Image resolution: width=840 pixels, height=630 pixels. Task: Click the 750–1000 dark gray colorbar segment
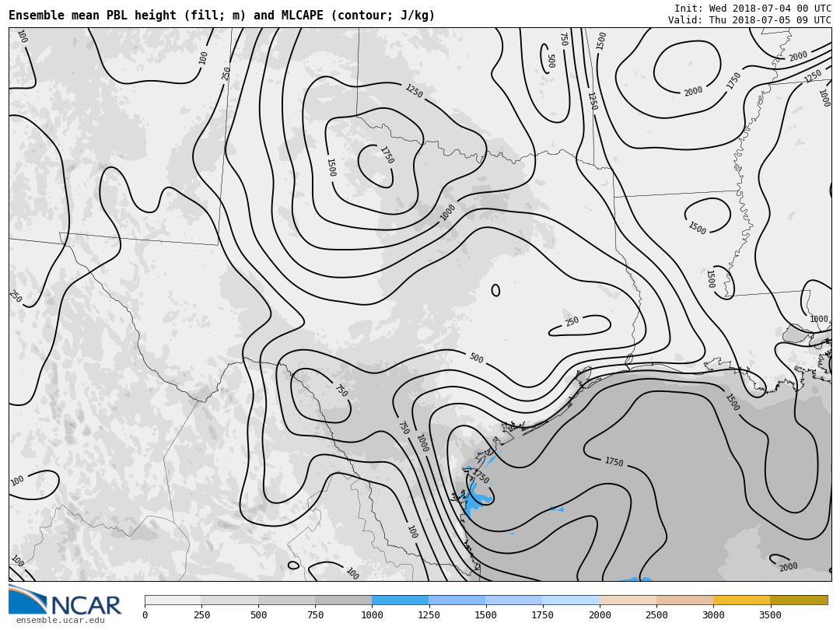(x=344, y=600)
